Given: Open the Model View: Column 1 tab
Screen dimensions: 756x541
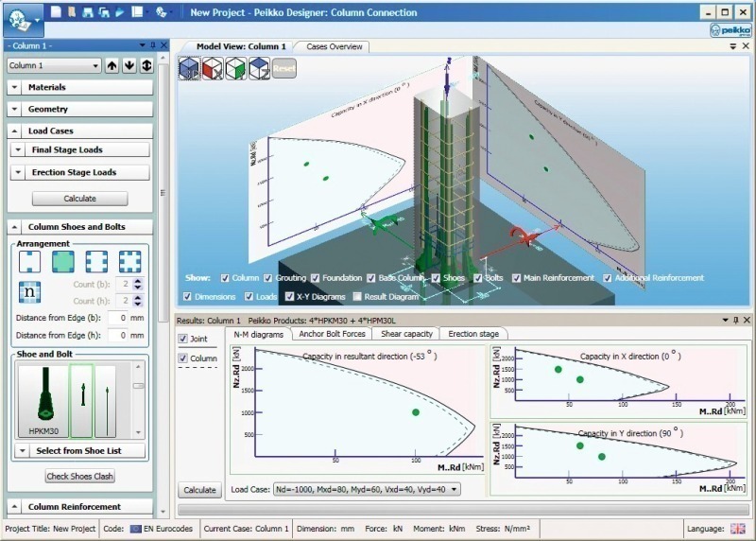Looking at the screenshot, I should tap(241, 46).
